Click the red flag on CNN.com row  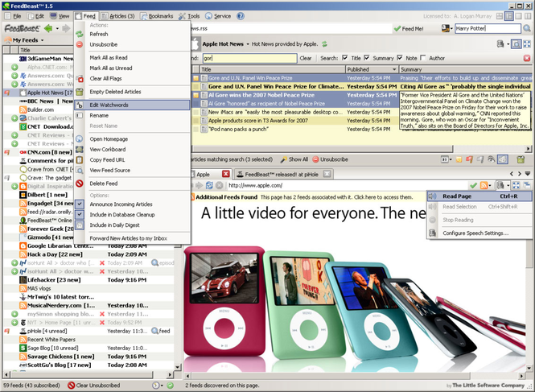pyautogui.click(x=6, y=152)
